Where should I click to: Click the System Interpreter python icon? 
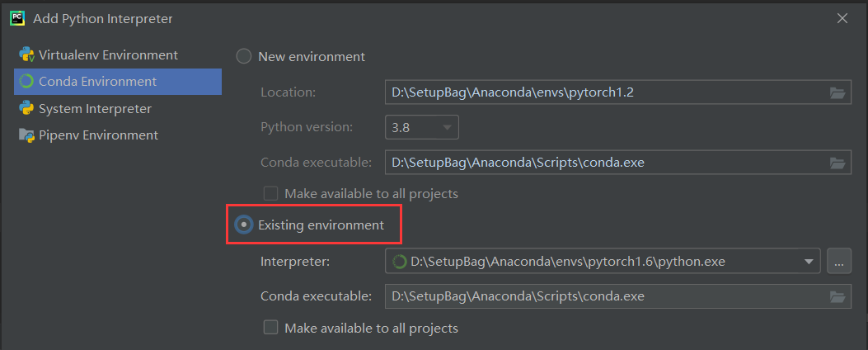click(26, 108)
